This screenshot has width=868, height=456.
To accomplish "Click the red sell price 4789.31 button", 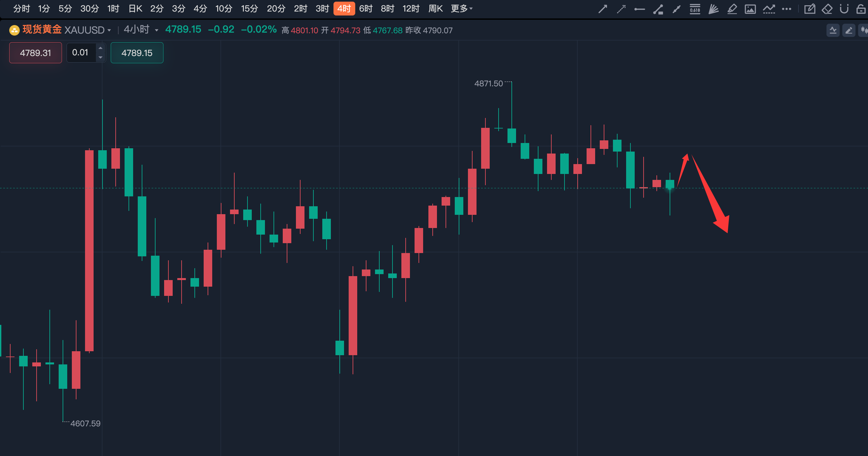I will 35,53.
